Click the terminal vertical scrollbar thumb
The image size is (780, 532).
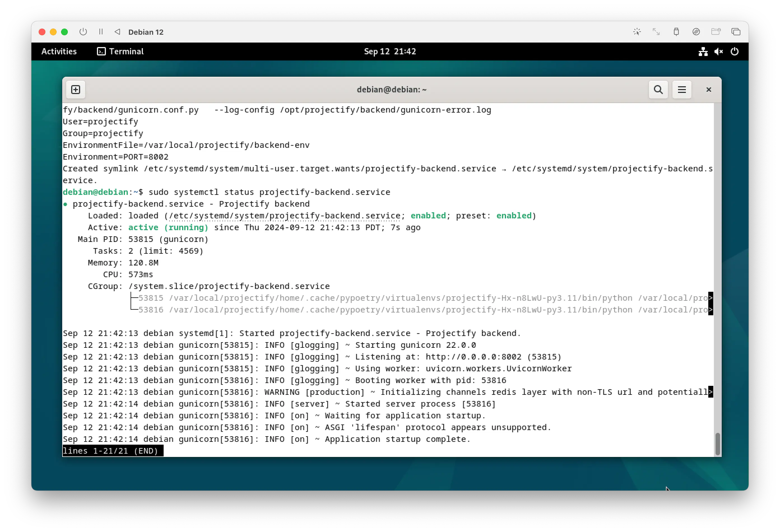click(x=717, y=444)
